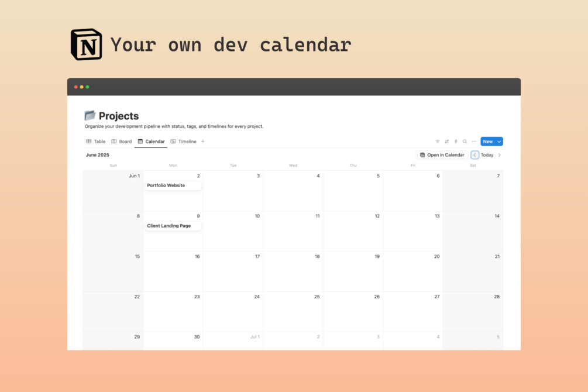The width and height of the screenshot is (588, 392).
Task: Jump to Today in the calendar
Action: pos(487,155)
